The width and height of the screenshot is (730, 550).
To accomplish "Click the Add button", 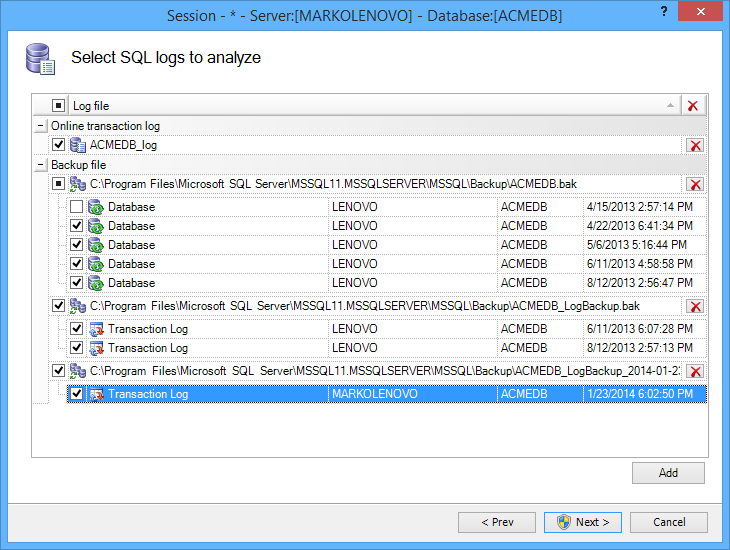I will coord(668,473).
